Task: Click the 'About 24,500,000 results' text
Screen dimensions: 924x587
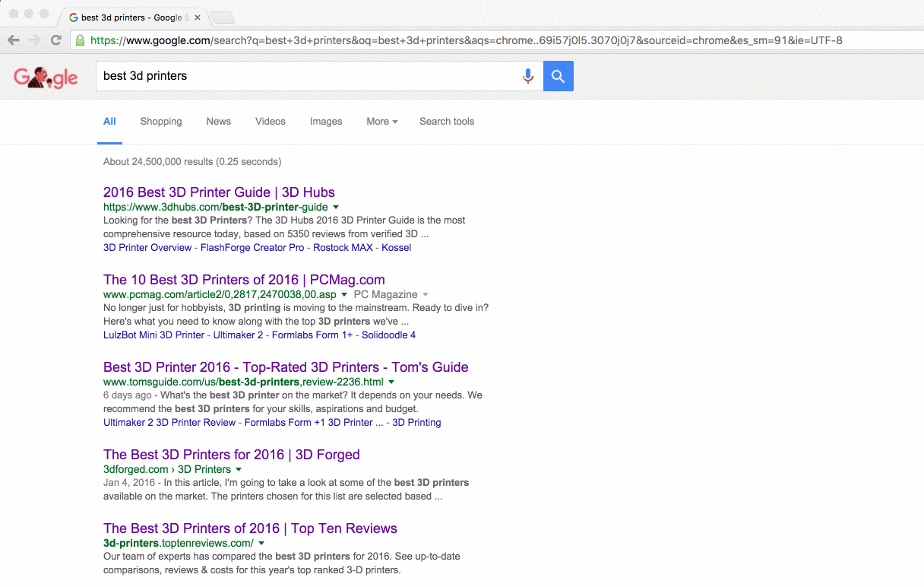Action: click(192, 162)
